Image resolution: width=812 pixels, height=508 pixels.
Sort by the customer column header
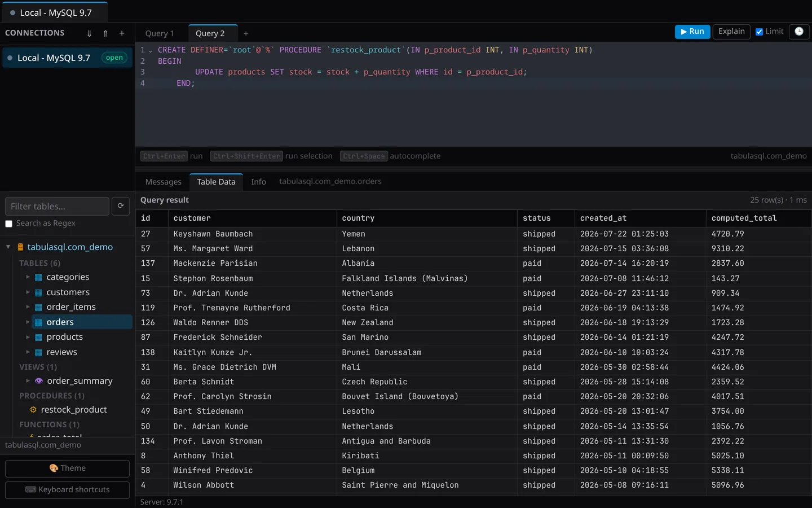(x=253, y=218)
